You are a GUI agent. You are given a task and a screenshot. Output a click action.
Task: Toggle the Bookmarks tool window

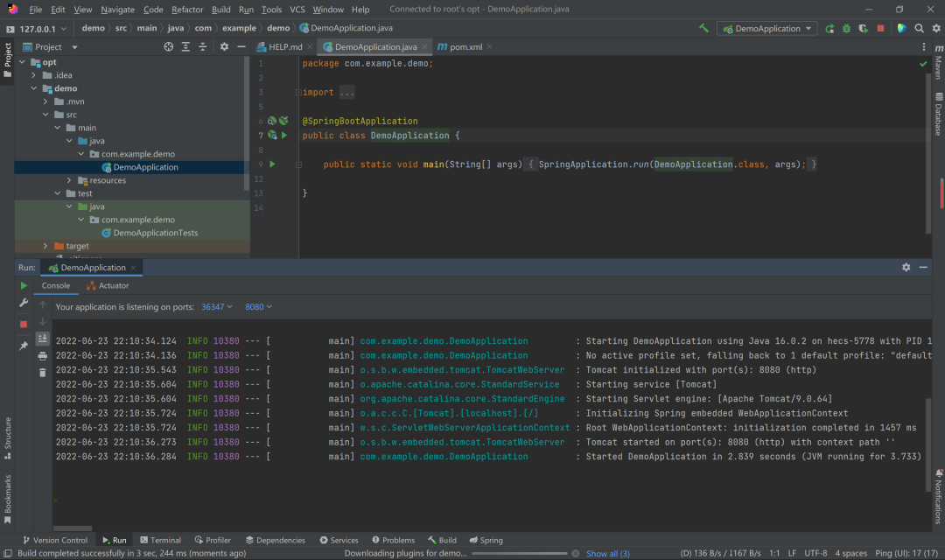pyautogui.click(x=7, y=499)
